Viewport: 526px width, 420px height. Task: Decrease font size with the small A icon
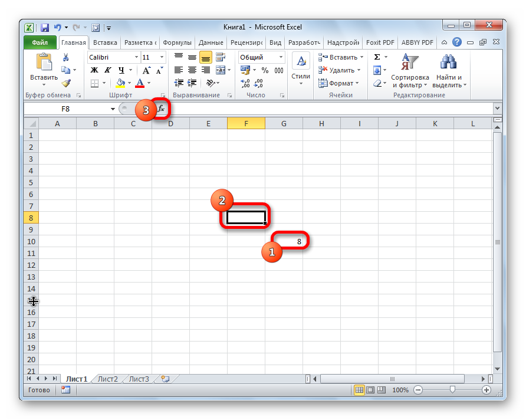click(x=160, y=70)
